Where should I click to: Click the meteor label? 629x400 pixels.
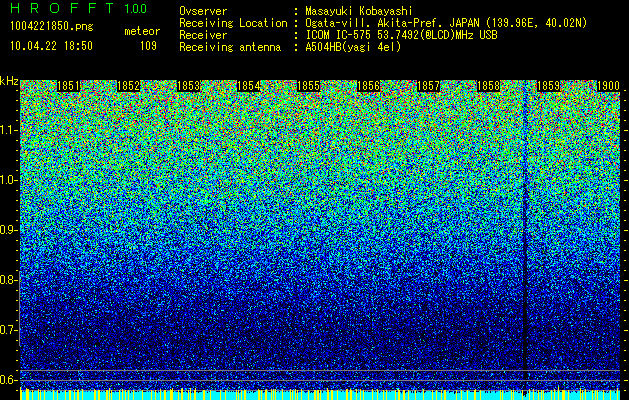coord(142,31)
